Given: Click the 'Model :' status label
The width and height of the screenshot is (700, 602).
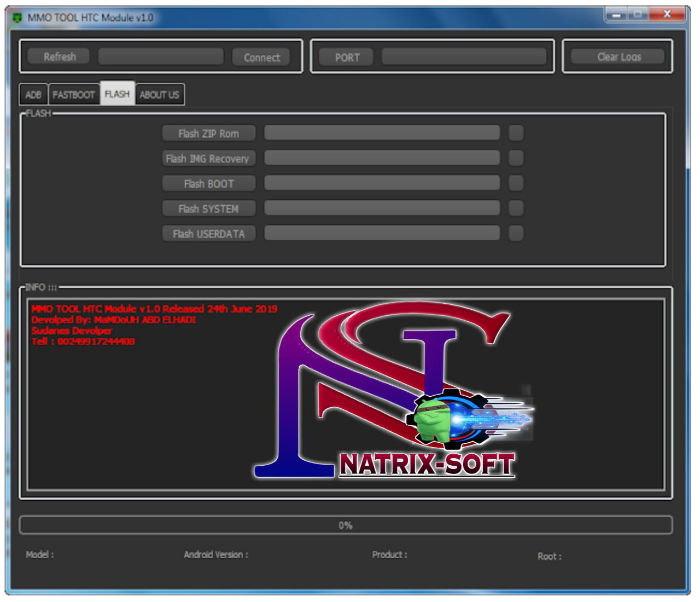Looking at the screenshot, I should (39, 554).
